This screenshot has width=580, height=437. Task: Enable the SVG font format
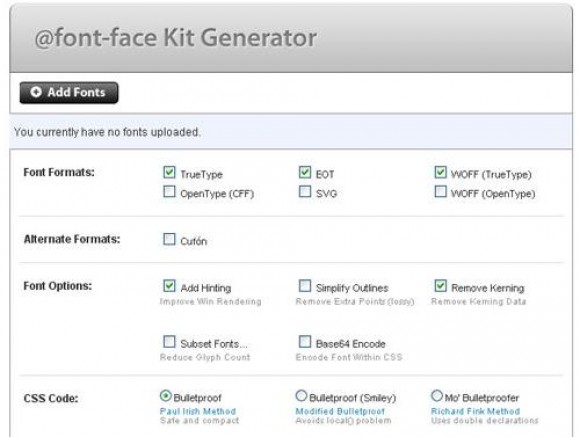point(305,191)
